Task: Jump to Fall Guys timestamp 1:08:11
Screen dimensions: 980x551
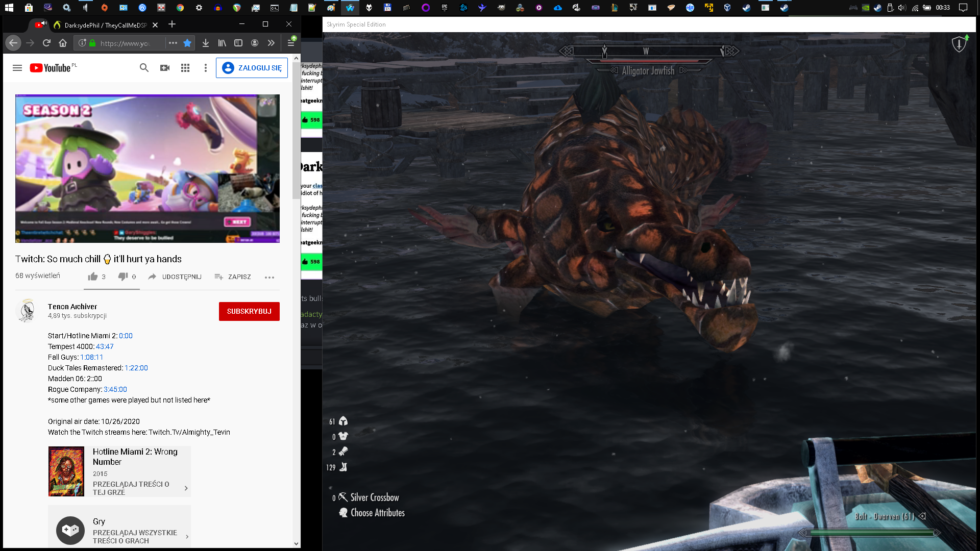Action: point(91,357)
